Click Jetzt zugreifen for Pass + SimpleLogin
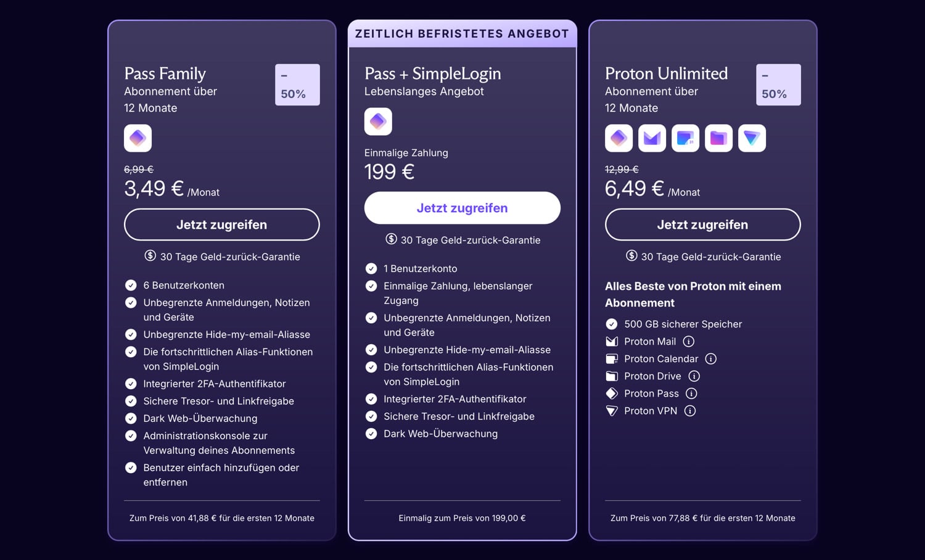Image resolution: width=925 pixels, height=560 pixels. [x=462, y=208]
